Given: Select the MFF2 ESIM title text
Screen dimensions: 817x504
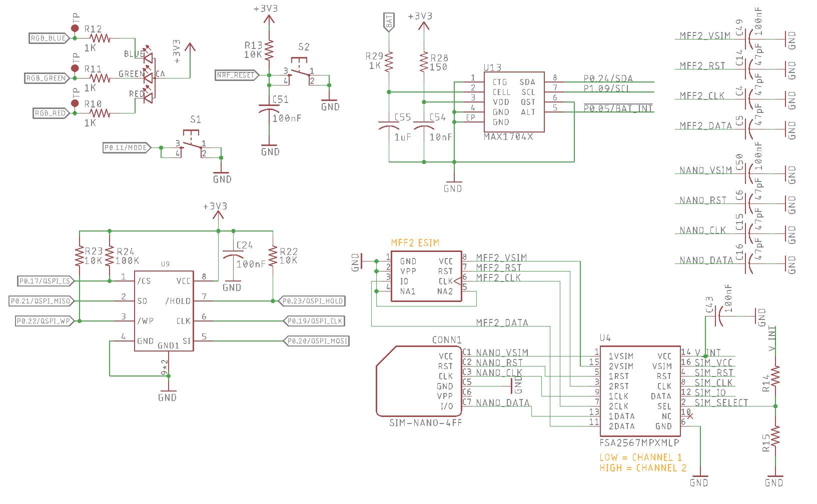Looking at the screenshot, I should [x=414, y=242].
